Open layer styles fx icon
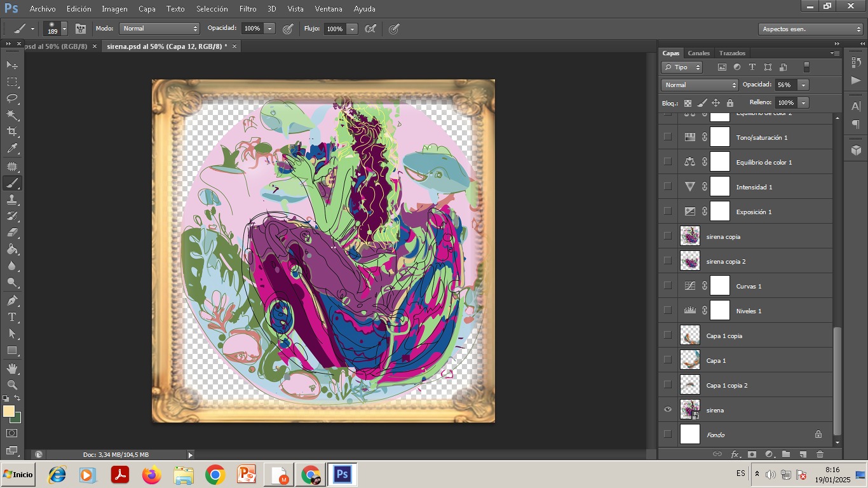Screen dimensions: 868x488 coord(735,454)
